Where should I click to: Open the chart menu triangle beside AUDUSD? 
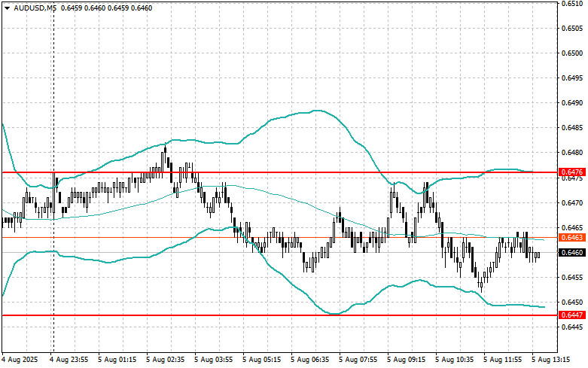[7, 8]
